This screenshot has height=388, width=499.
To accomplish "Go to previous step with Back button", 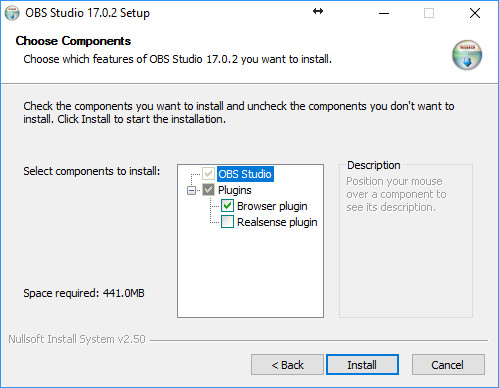I will (287, 365).
